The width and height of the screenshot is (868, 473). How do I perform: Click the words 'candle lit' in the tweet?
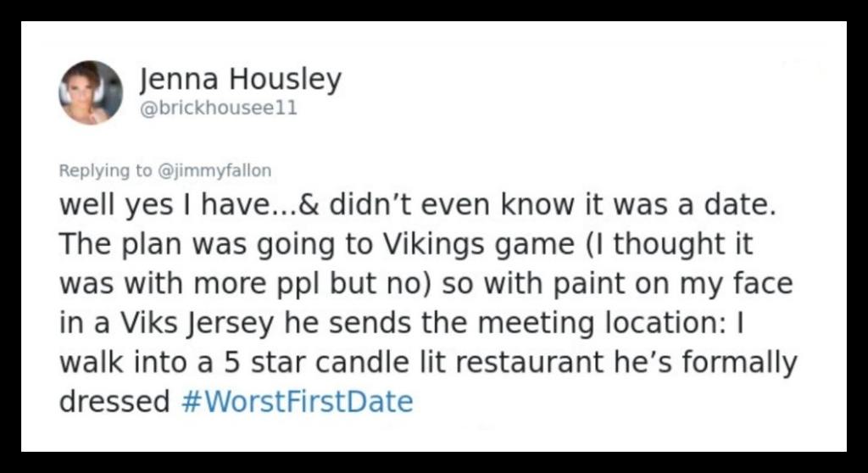[x=381, y=362]
